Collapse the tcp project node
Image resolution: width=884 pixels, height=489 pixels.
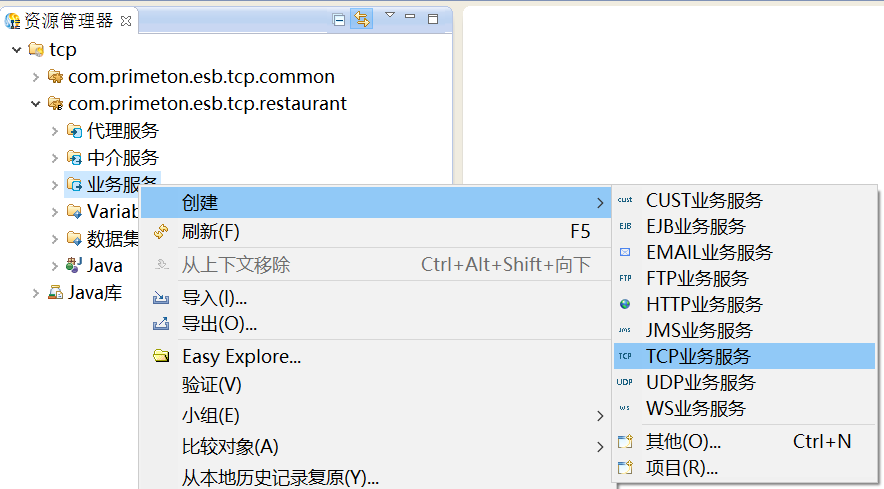17,50
